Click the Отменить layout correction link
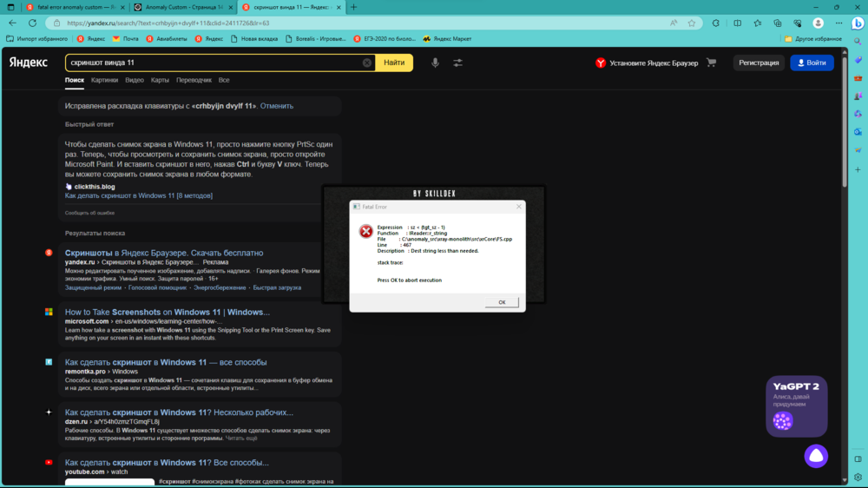 tap(277, 106)
